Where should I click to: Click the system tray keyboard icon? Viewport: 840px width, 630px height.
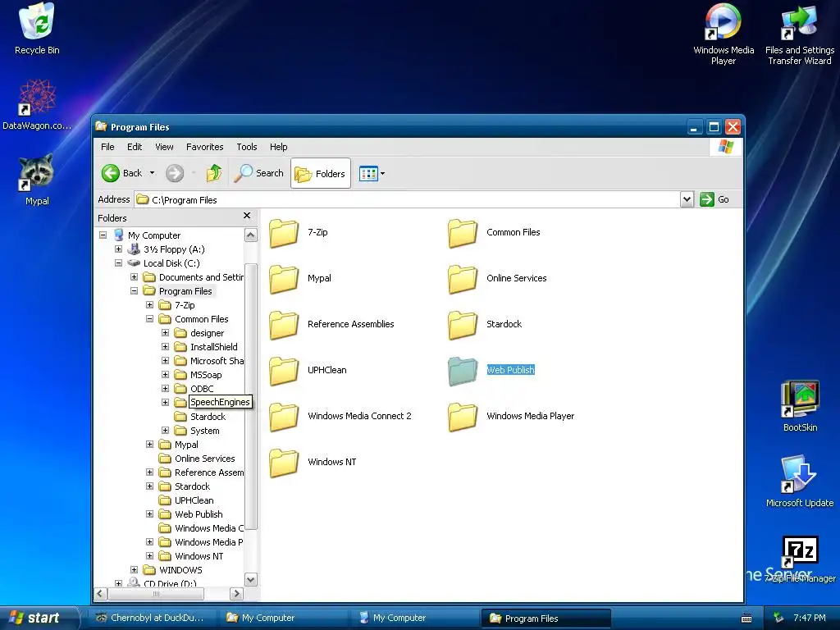coord(746,619)
